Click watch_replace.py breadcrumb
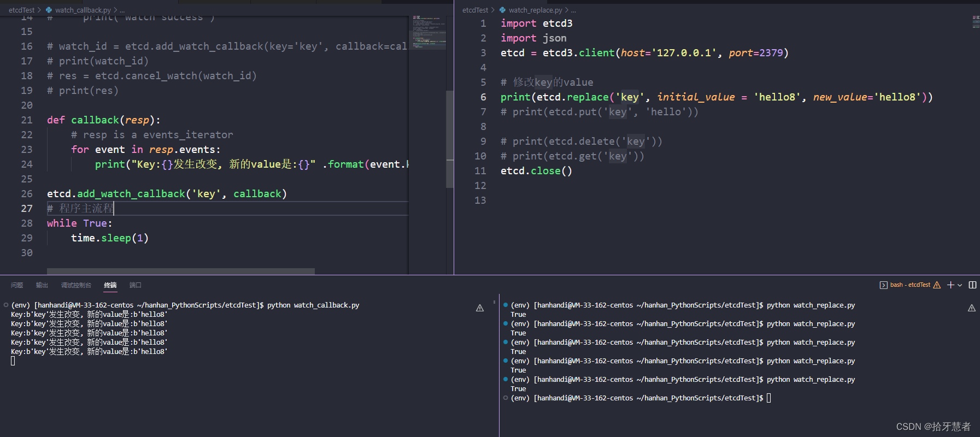980x437 pixels. pyautogui.click(x=535, y=10)
